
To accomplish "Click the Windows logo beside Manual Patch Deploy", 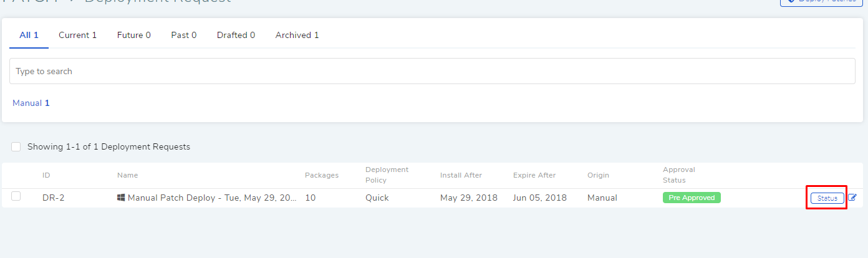I will tap(121, 198).
